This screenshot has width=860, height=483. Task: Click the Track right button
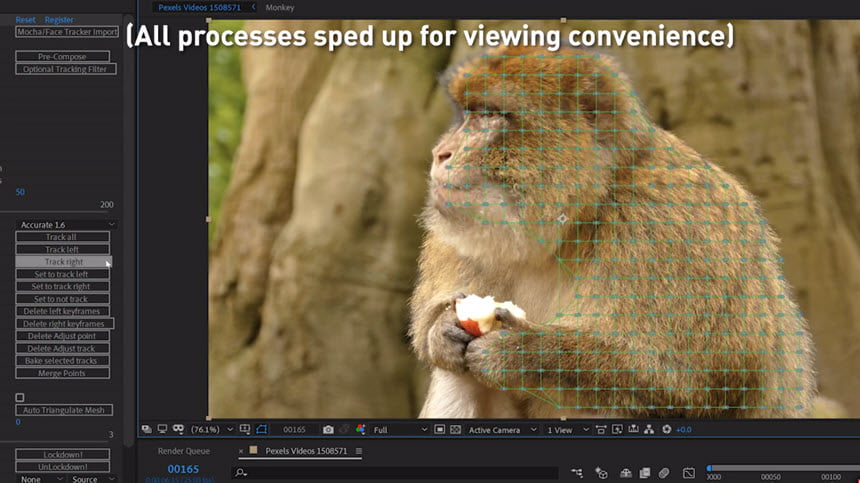click(x=64, y=262)
